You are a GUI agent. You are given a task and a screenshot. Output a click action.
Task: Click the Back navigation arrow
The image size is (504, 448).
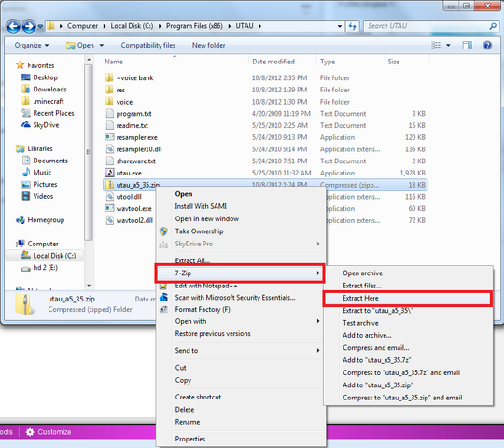(x=13, y=26)
